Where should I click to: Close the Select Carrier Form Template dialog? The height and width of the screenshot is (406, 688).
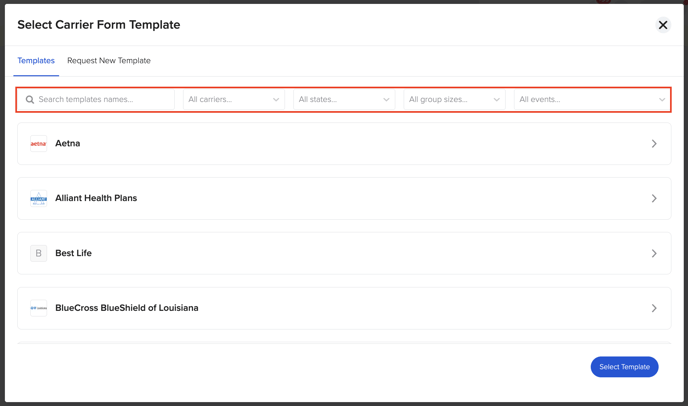(x=663, y=25)
